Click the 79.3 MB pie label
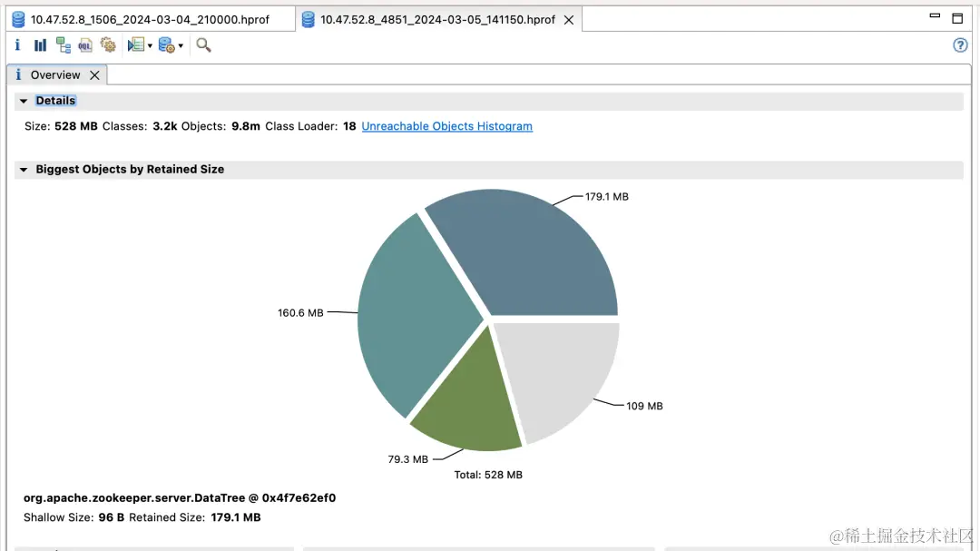Screen dimensions: 980x551 407,459
